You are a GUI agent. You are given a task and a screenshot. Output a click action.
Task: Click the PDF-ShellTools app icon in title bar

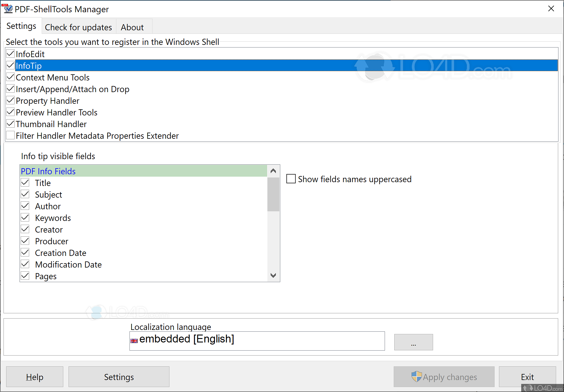[x=8, y=9]
